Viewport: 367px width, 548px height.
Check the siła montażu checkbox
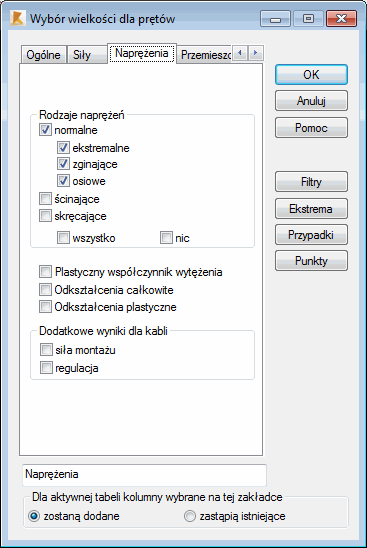46,349
